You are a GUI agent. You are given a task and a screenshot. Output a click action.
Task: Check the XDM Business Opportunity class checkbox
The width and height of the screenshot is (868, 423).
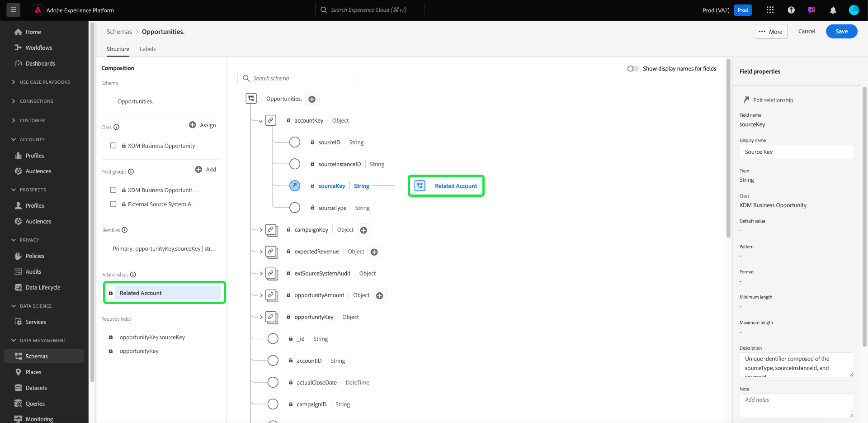113,146
